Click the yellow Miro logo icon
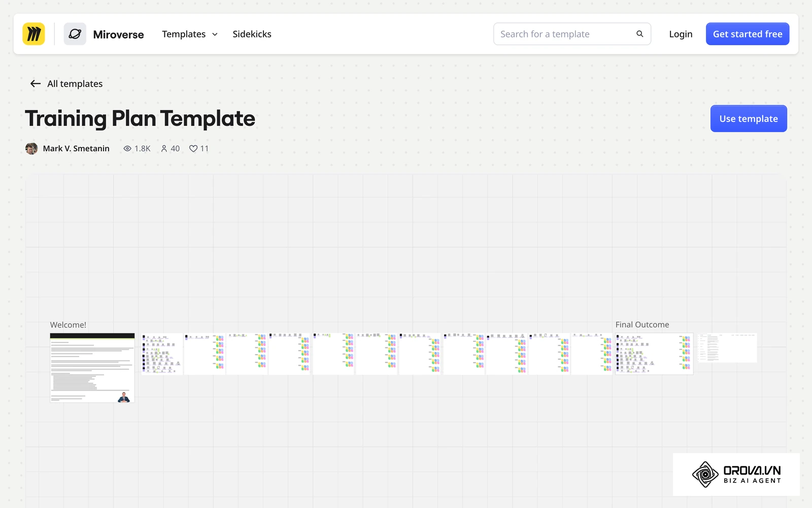The height and width of the screenshot is (508, 812). (33, 34)
